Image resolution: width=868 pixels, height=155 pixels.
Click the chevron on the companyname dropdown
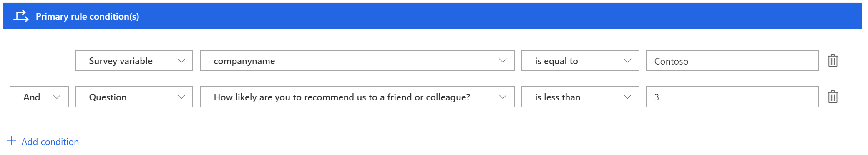pyautogui.click(x=503, y=61)
